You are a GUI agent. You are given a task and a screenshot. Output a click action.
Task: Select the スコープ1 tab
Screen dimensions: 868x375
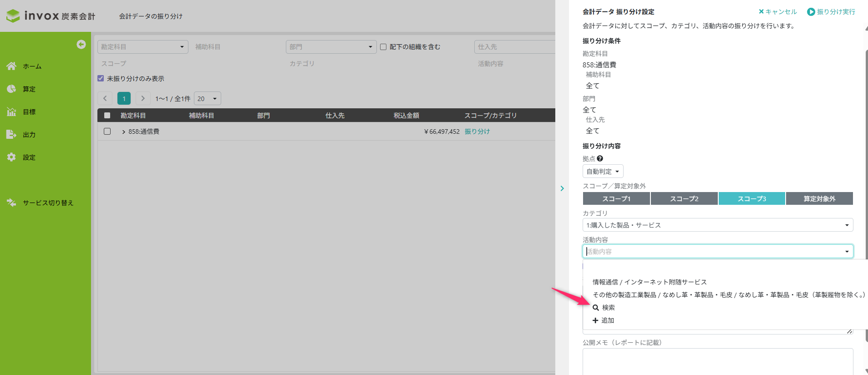[x=616, y=199]
